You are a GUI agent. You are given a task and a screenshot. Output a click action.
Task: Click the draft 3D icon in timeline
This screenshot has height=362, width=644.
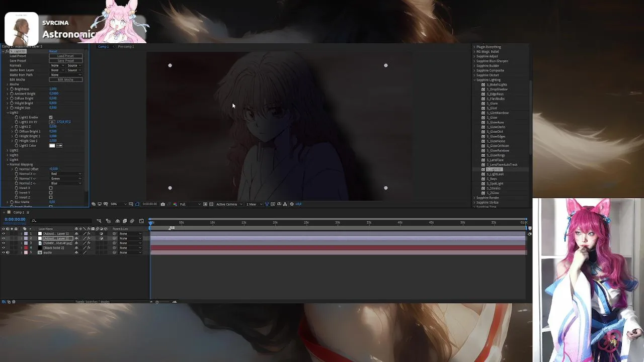pyautogui.click(x=108, y=221)
